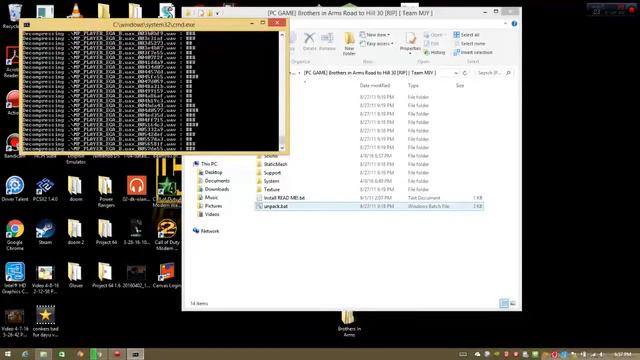Select Brothers in Arms folder on desktop
The width and height of the screenshot is (640, 360).
[349, 324]
